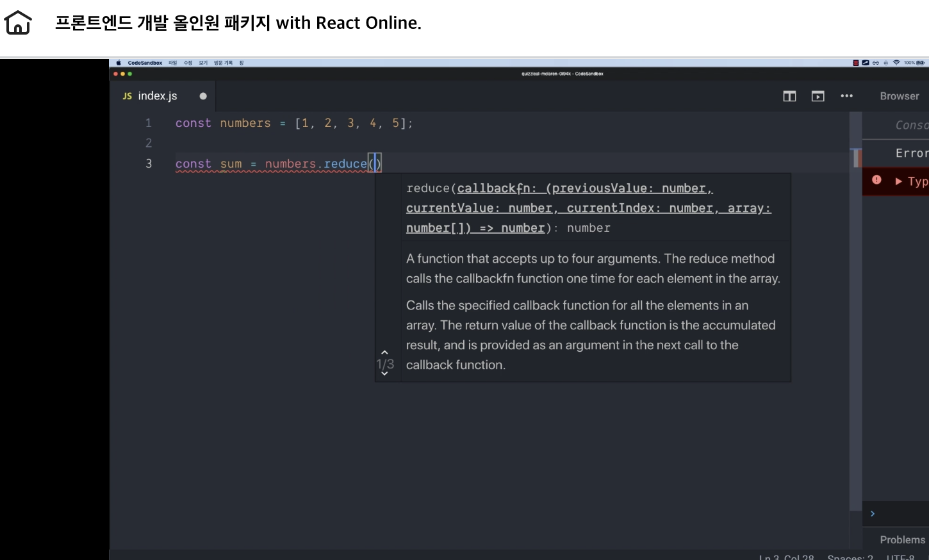Click the crosshair menu bar icon

(x=885, y=63)
